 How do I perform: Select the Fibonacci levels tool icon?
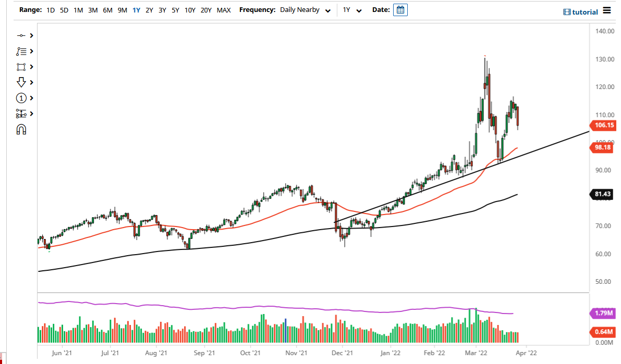[x=21, y=52]
